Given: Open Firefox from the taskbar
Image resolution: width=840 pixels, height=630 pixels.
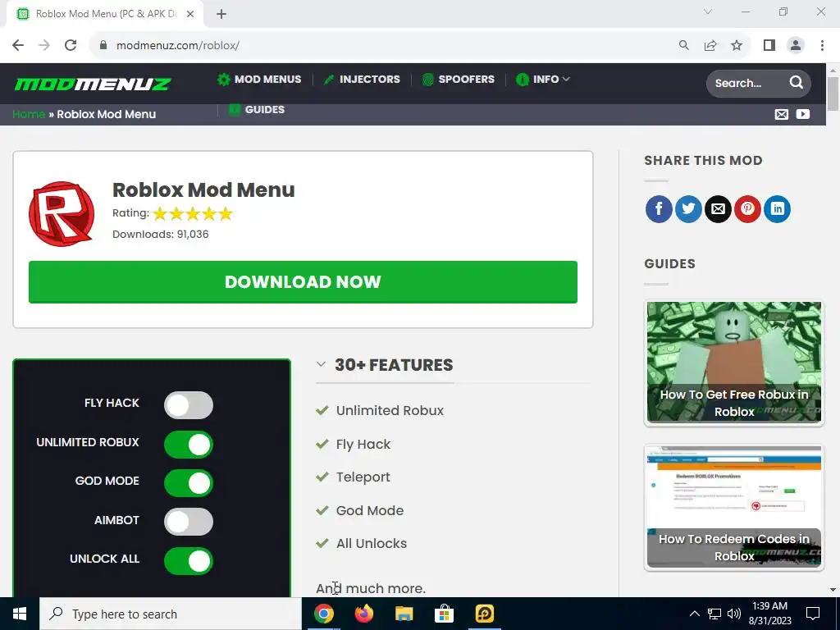Looking at the screenshot, I should click(x=363, y=614).
